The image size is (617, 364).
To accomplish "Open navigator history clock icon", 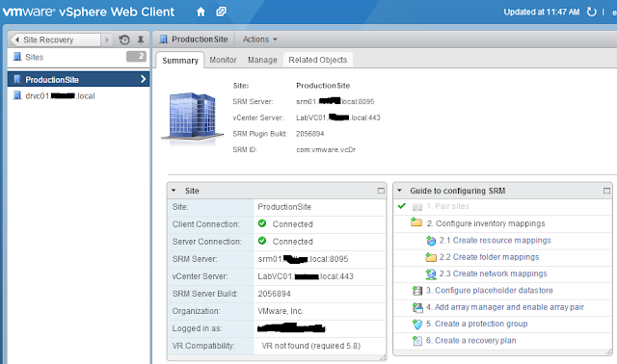I will point(124,39).
